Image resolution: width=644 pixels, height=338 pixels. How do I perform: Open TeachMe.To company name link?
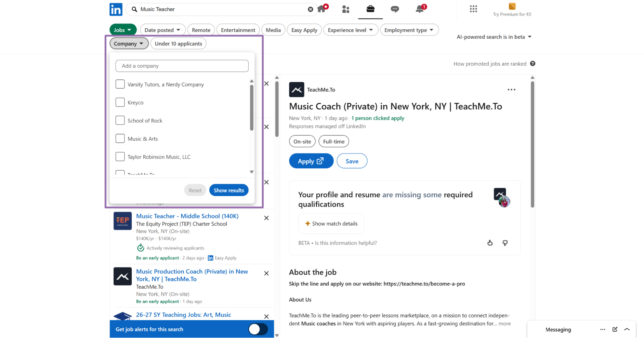click(x=321, y=89)
